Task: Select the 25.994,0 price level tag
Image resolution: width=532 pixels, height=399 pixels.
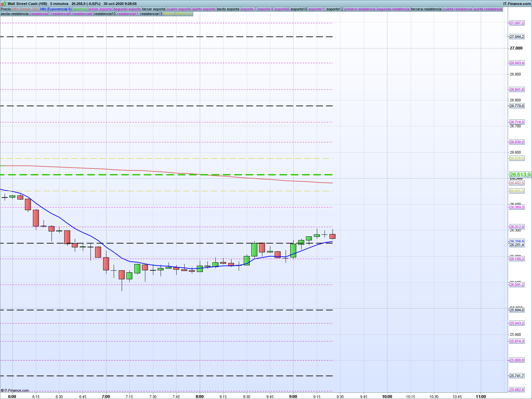Action: 517,310
